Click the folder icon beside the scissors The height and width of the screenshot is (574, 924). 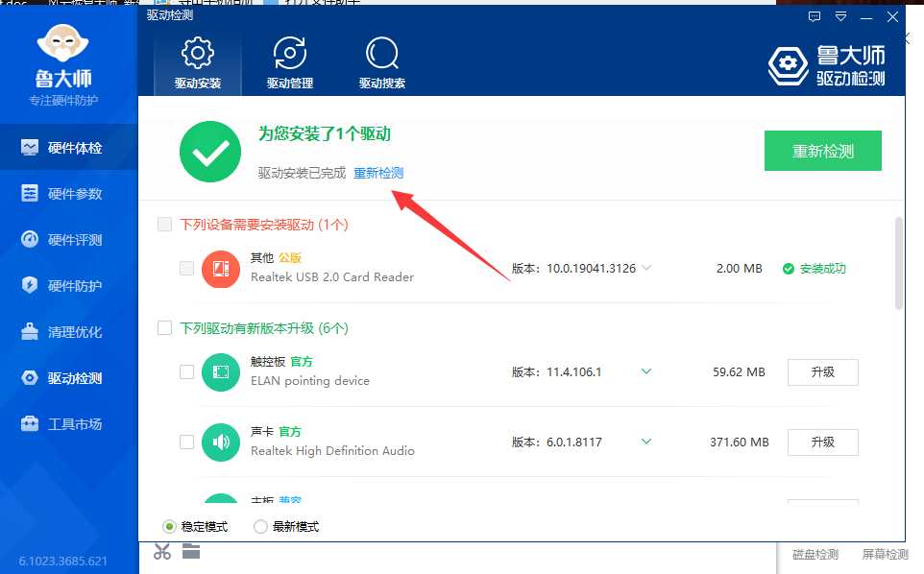(190, 551)
